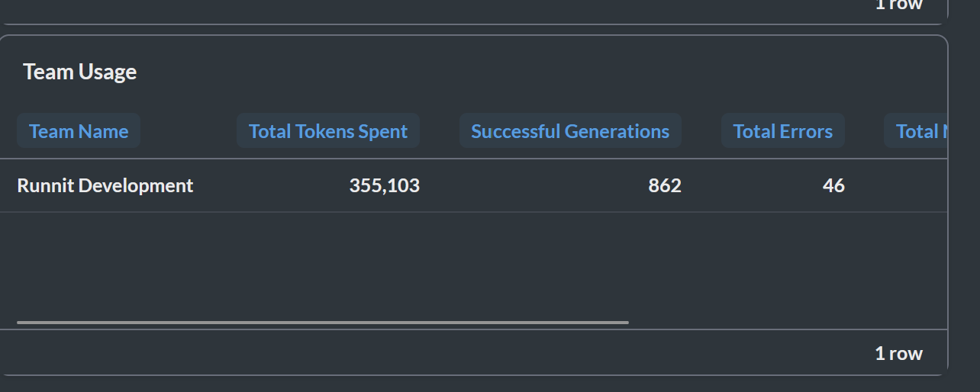980x392 pixels.
Task: Sort table by Team Name header
Action: click(x=79, y=131)
